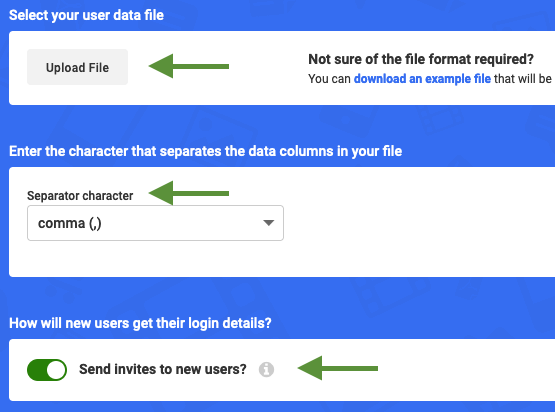Click the comma (,) text in the separator box
The height and width of the screenshot is (412, 555).
tap(70, 223)
